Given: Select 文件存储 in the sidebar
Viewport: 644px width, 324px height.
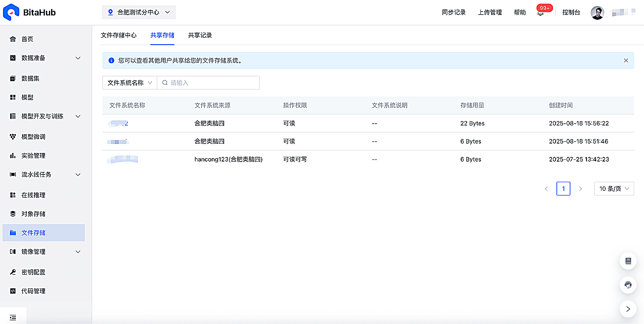Looking at the screenshot, I should coord(44,232).
